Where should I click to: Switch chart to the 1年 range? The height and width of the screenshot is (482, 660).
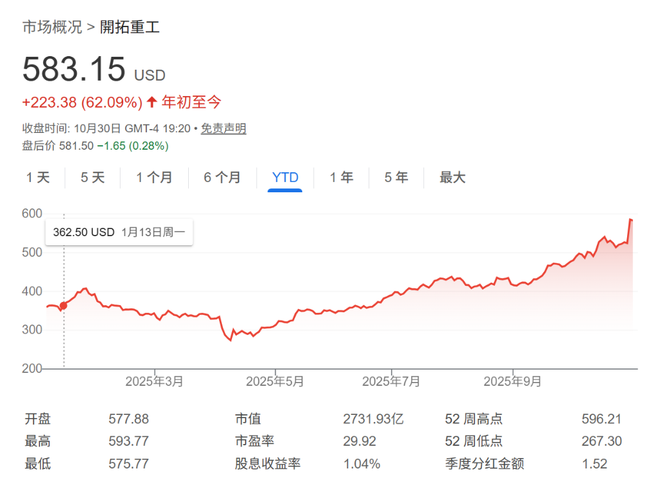(342, 177)
